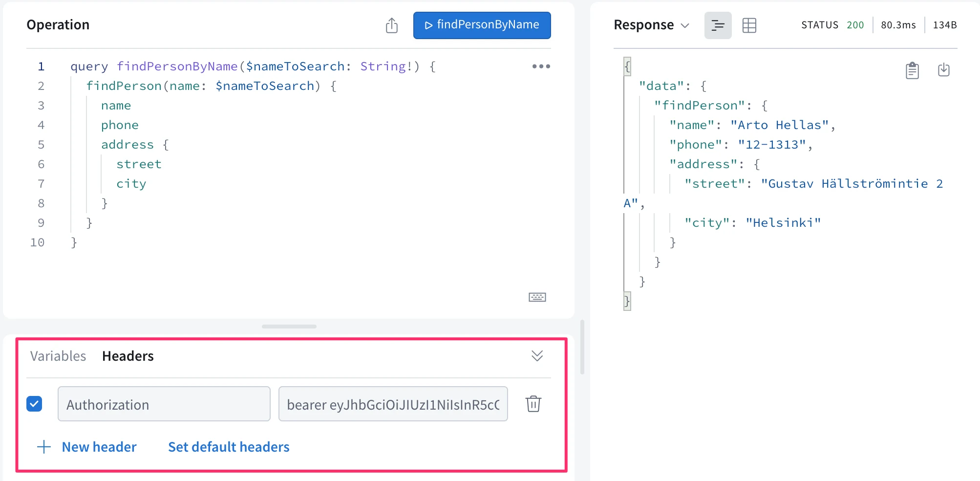Viewport: 980px width, 481px height.
Task: Click the panel resize handle bar
Action: [x=289, y=327]
